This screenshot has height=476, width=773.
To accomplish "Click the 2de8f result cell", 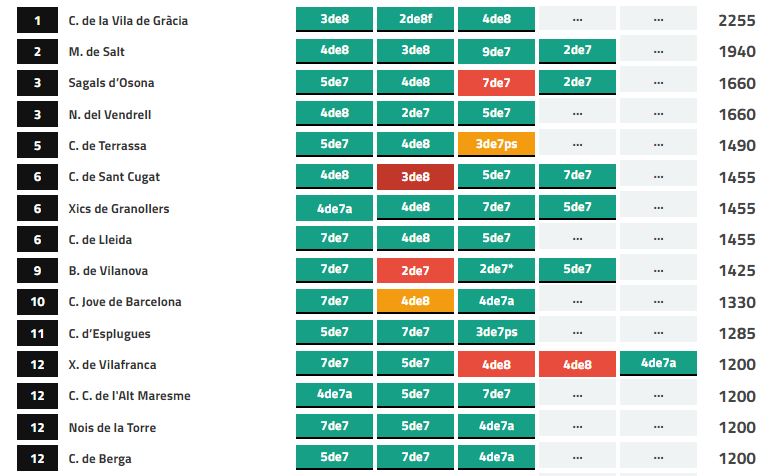I will click(x=415, y=19).
